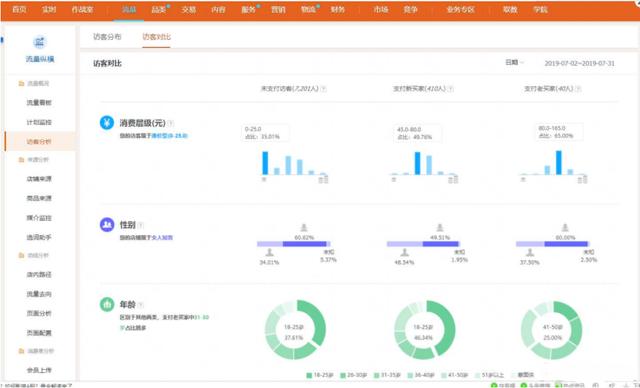Click person icon above 48.54% label

click(x=404, y=253)
